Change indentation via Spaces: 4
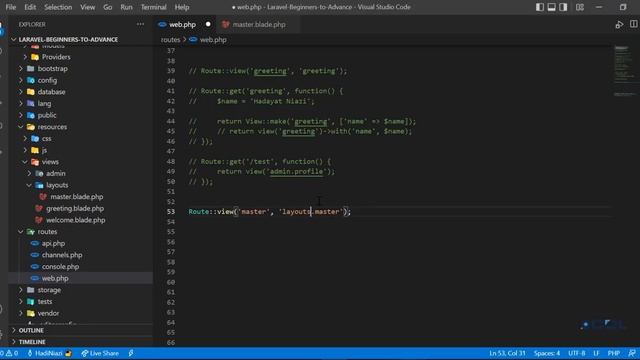This screenshot has width=640, height=360. point(547,353)
